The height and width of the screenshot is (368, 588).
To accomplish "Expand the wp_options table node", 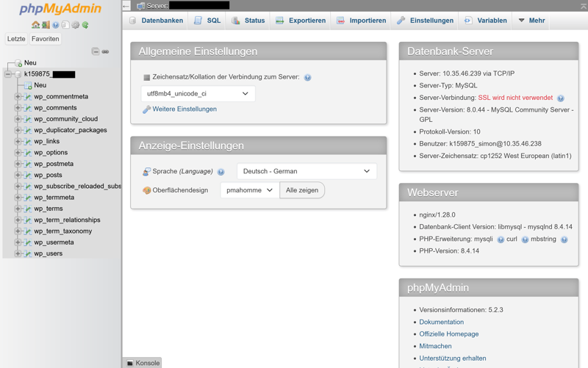I will point(18,153).
